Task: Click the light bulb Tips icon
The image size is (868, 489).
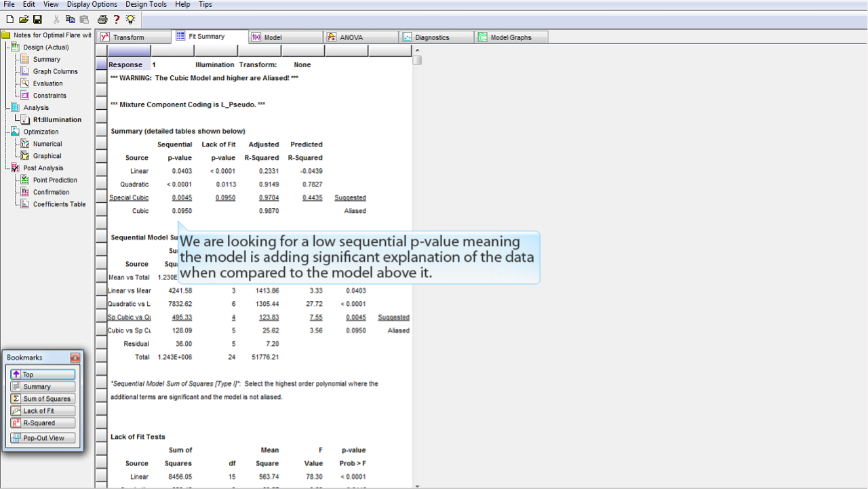Action: 130,19
